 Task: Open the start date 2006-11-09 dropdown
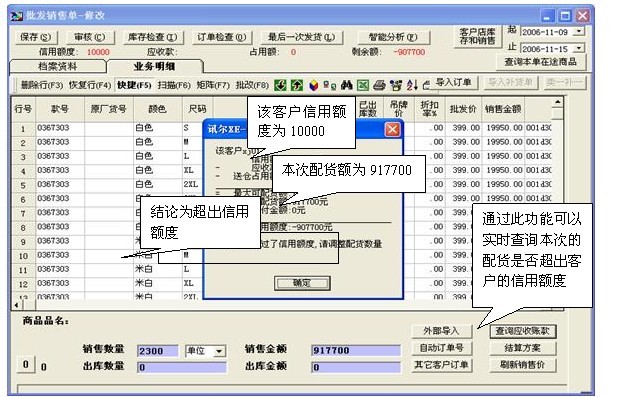pyautogui.click(x=579, y=31)
